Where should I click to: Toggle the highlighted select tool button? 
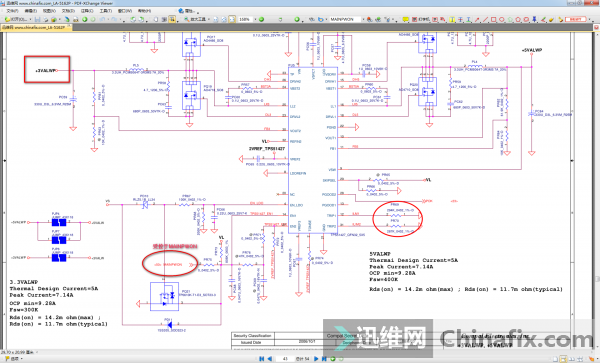172,19
